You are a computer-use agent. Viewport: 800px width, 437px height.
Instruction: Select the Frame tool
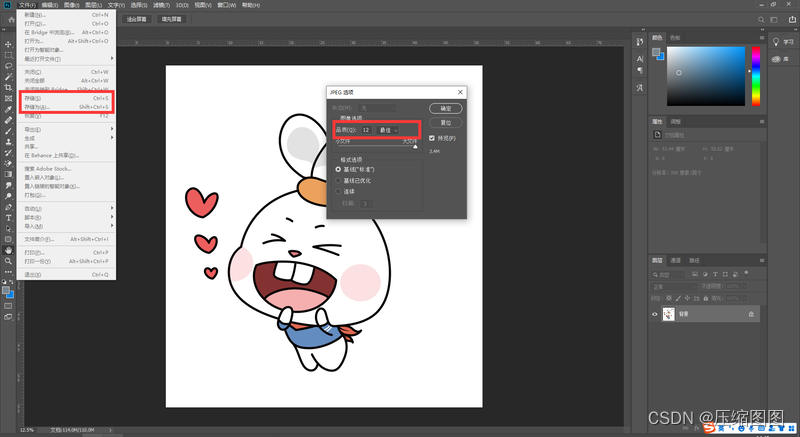[8, 98]
